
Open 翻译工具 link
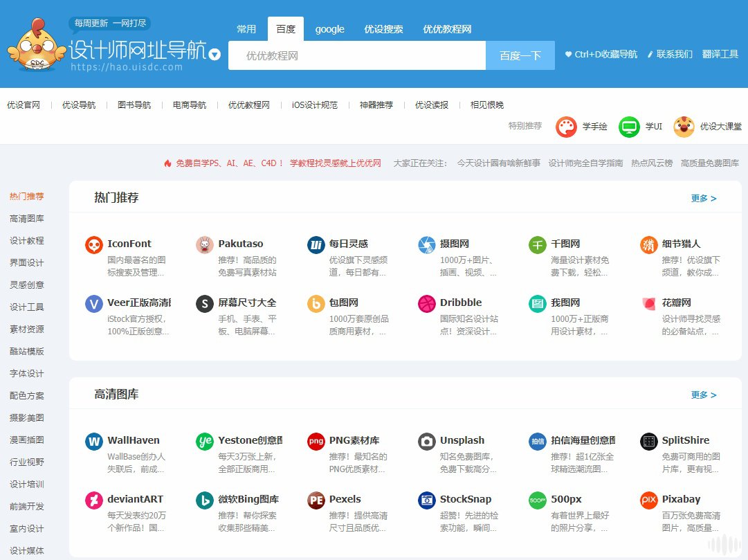720,55
